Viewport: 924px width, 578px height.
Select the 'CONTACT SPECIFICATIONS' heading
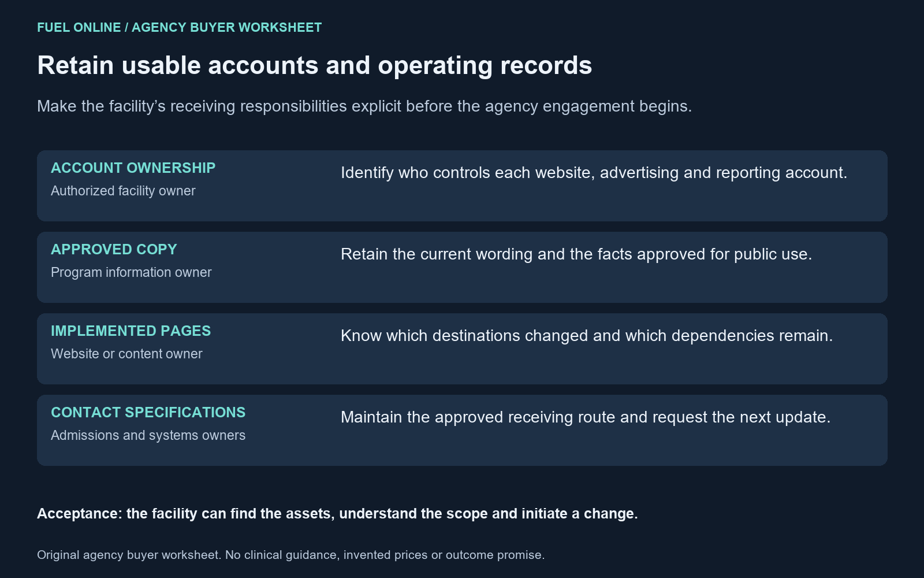pos(148,413)
